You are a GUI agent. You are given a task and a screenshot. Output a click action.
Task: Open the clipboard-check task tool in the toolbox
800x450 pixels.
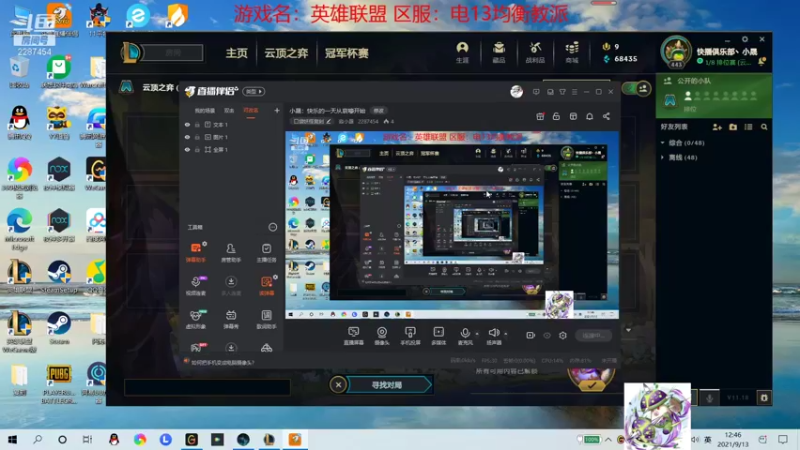click(x=266, y=253)
